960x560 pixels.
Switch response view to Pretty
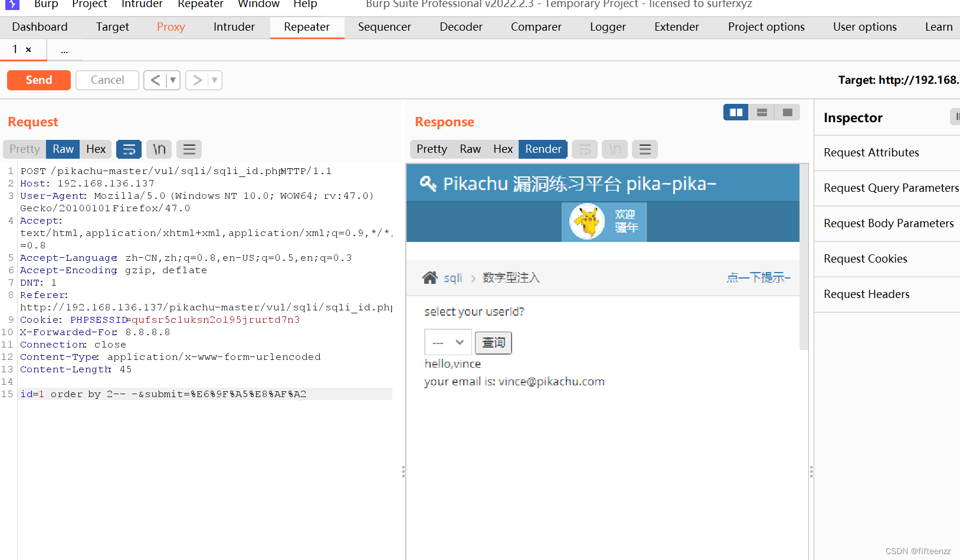[432, 149]
